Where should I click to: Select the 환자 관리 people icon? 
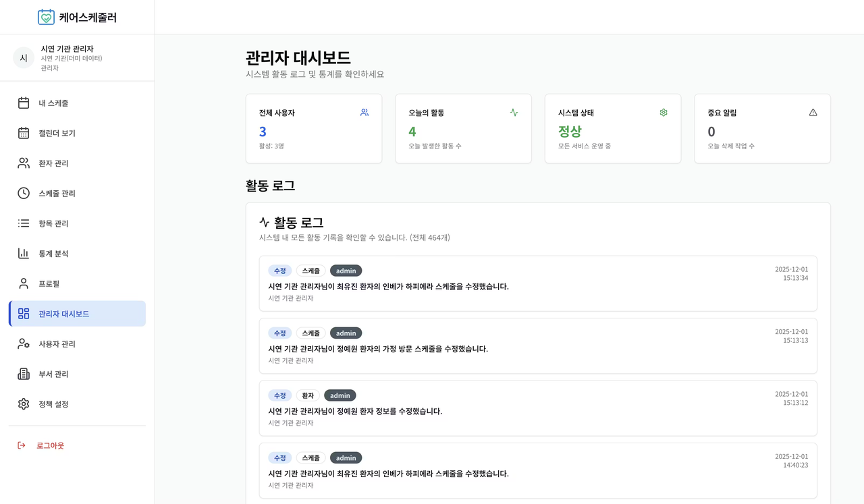tap(23, 163)
